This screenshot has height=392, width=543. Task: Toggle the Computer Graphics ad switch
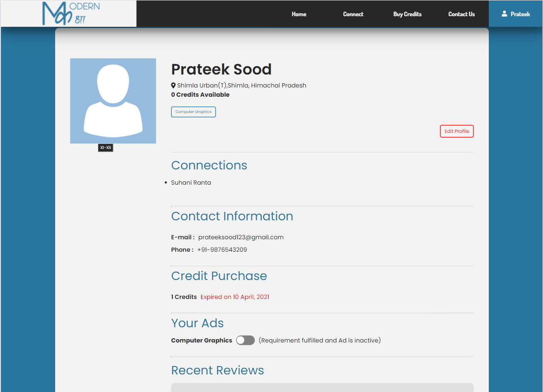coord(245,340)
